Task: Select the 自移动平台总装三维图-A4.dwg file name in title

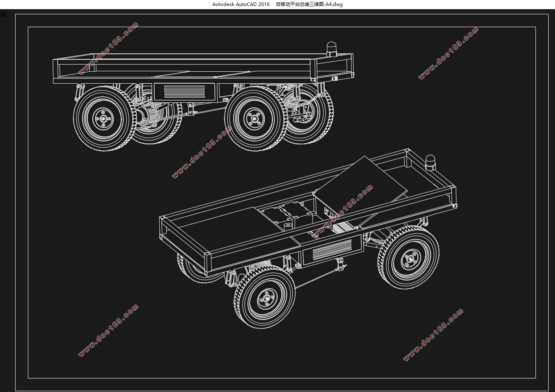Action: (x=309, y=4)
